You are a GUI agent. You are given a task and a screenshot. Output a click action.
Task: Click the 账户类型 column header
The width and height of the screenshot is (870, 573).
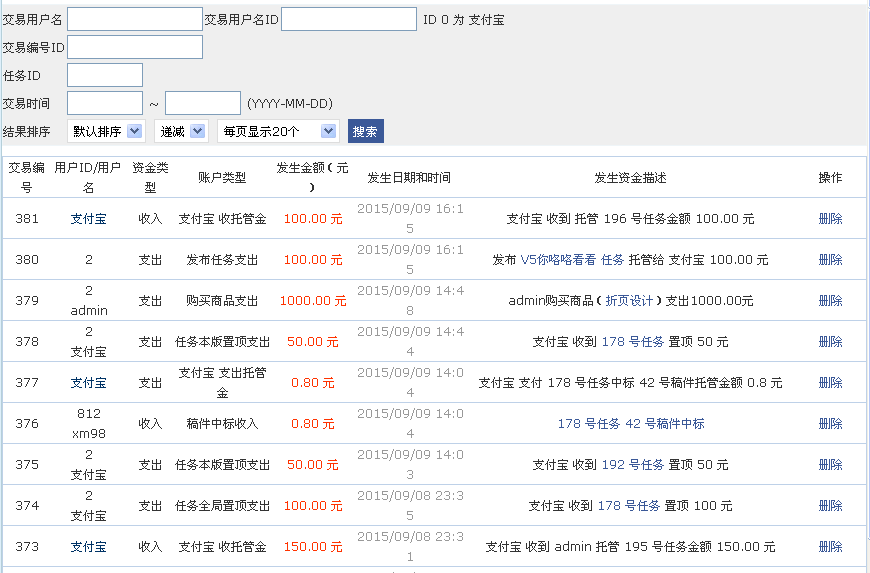click(x=222, y=178)
